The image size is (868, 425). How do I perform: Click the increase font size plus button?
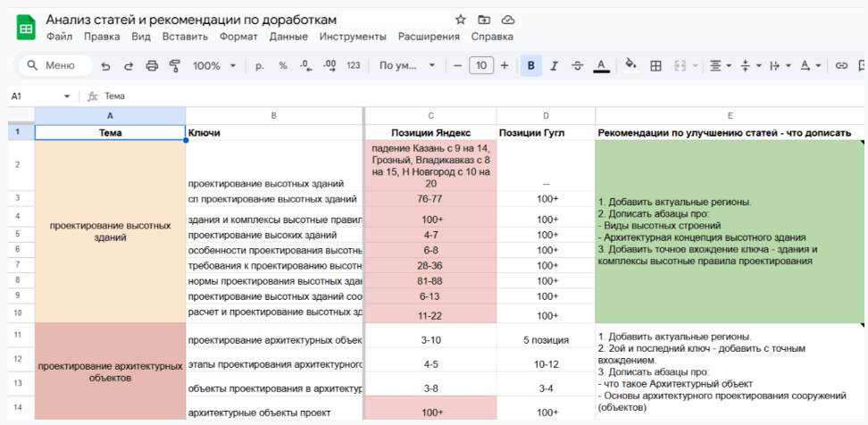pos(505,65)
